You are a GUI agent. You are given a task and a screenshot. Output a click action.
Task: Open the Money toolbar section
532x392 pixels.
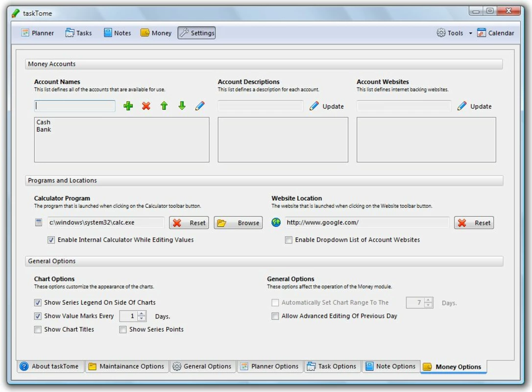[x=156, y=33]
